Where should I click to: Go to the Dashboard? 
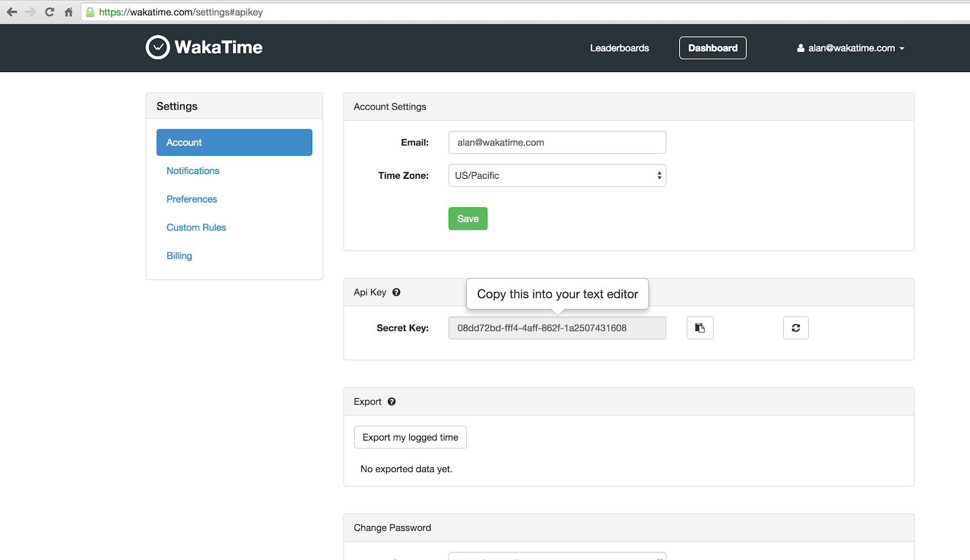(x=713, y=48)
